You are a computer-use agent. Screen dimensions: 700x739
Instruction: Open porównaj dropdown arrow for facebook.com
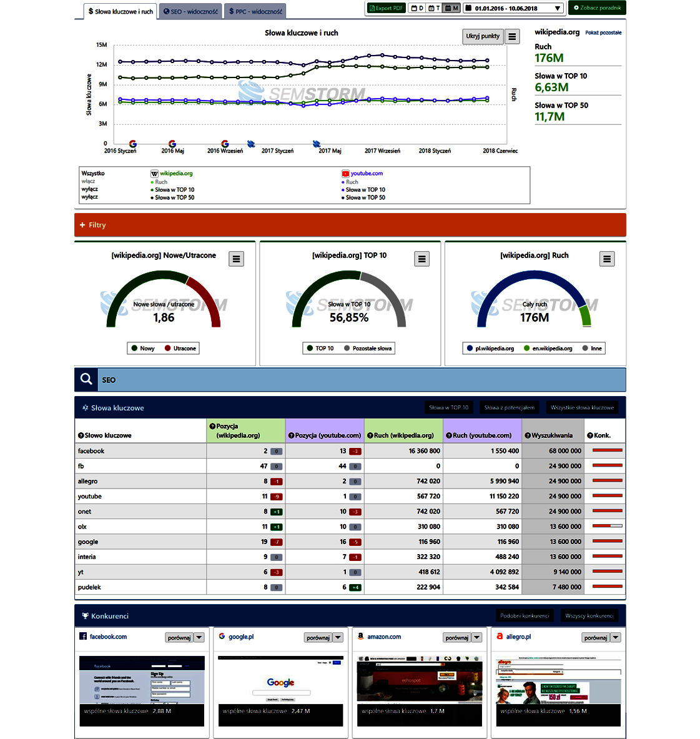[199, 638]
